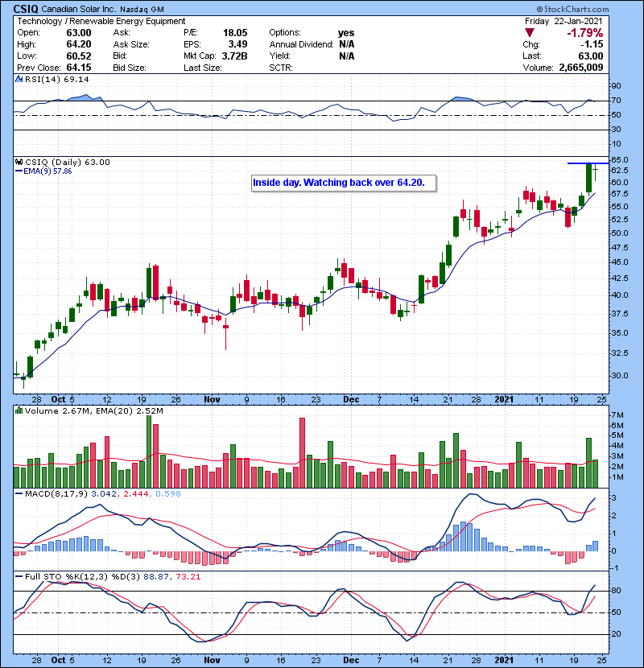
Task: Click the Technology / Renewable Energy Equipment sector
Action: point(101,21)
